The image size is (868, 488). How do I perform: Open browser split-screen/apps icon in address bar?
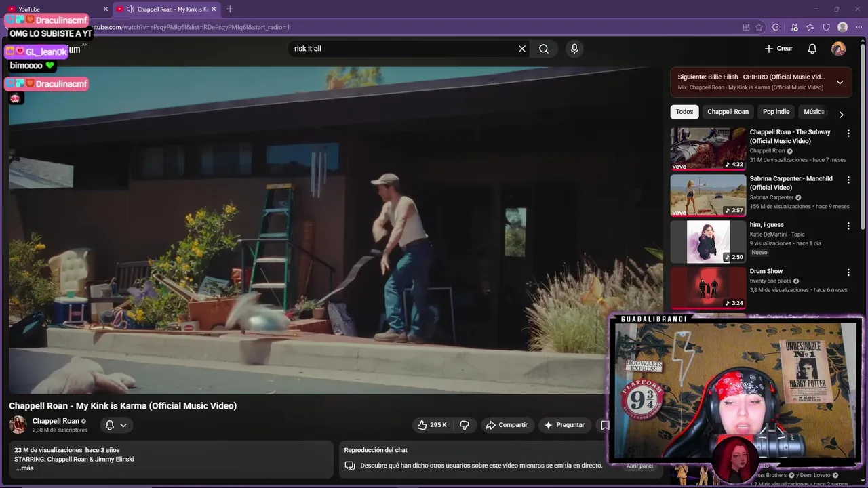pyautogui.click(x=746, y=27)
